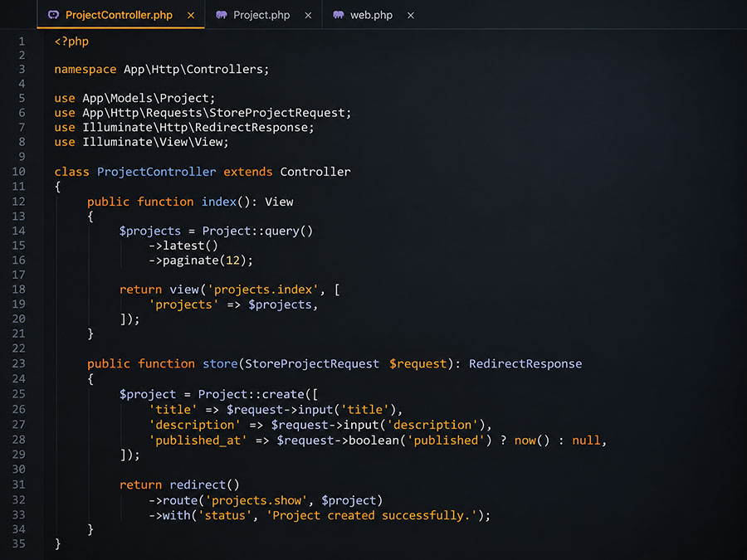
Task: Click 'Project created successfully.' message string
Action: 371,515
